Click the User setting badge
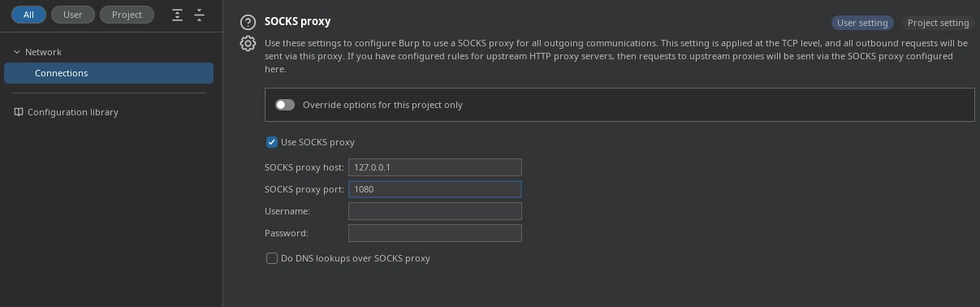 click(862, 23)
